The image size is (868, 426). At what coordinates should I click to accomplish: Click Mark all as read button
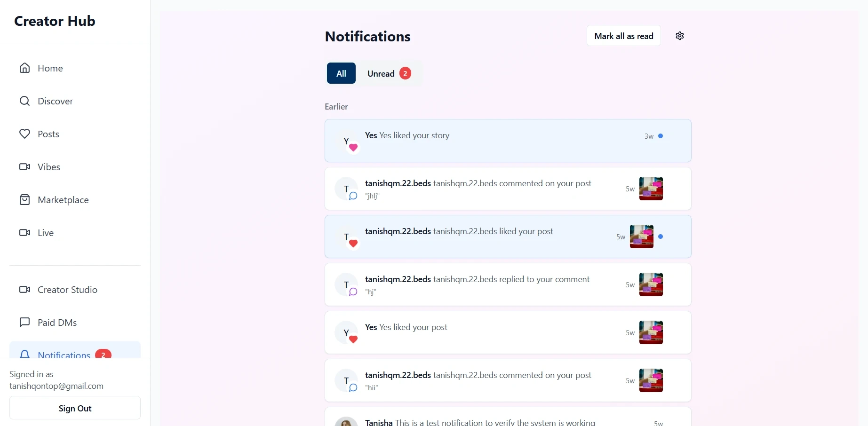pos(624,36)
